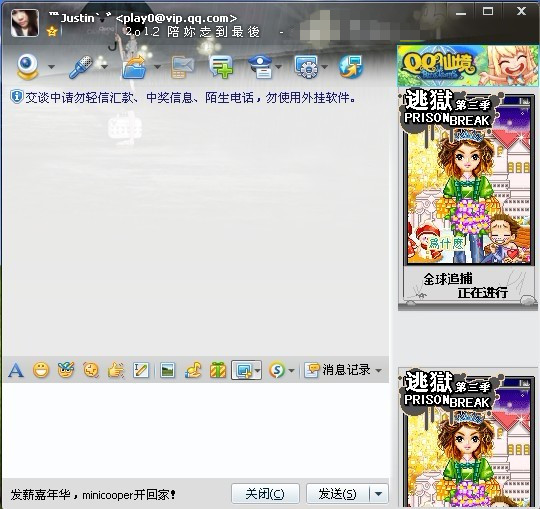
Task: Open the font settings A icon
Action: point(16,371)
